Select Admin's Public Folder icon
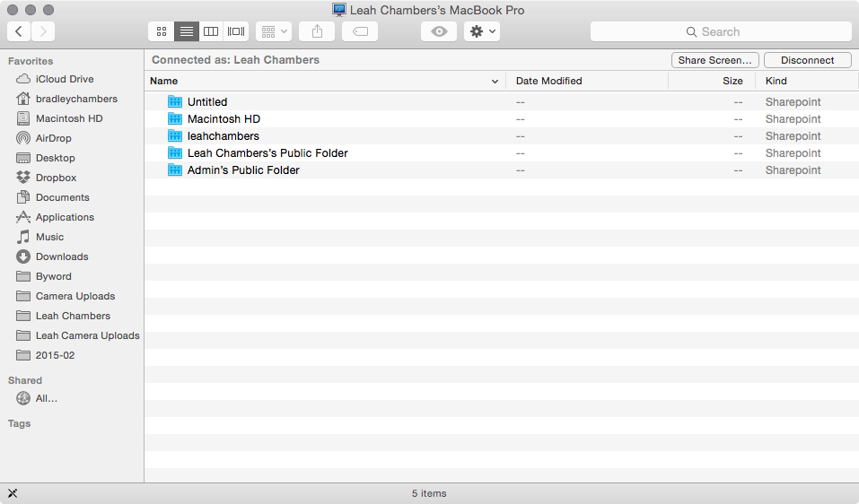 [x=175, y=169]
